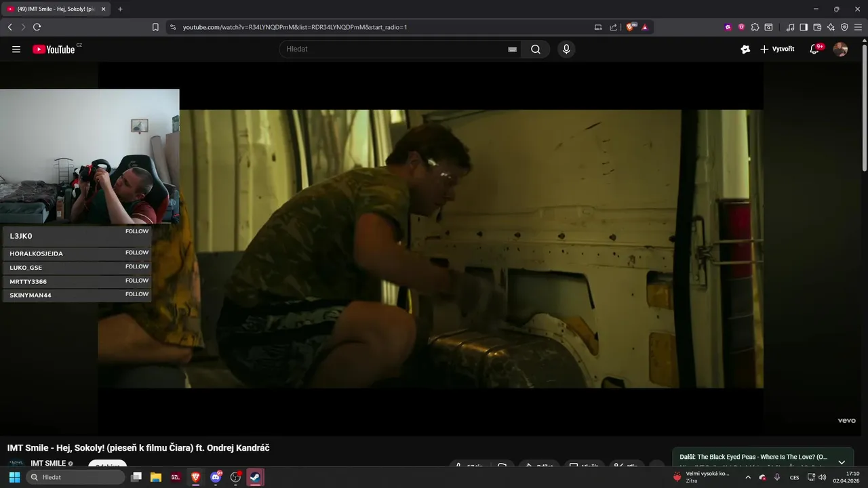Follow MRTTY3366 in the overlay list
868x488 pixels.
pos(137,281)
